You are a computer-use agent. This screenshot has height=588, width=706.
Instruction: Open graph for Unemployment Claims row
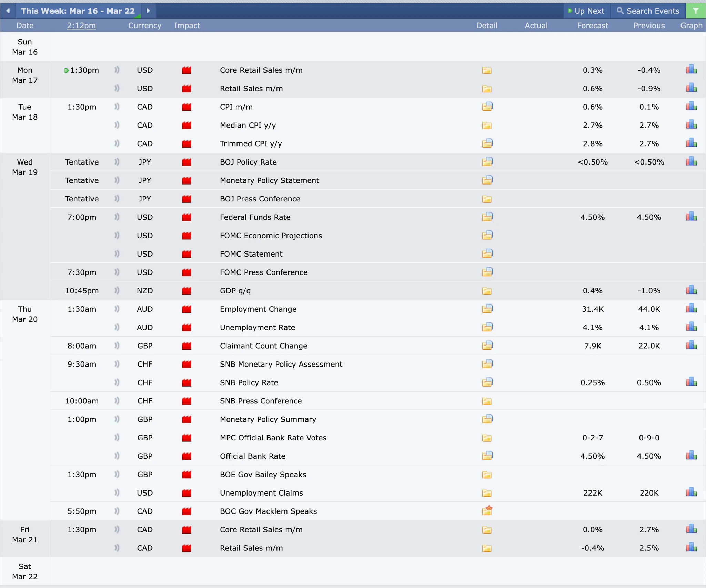(691, 492)
